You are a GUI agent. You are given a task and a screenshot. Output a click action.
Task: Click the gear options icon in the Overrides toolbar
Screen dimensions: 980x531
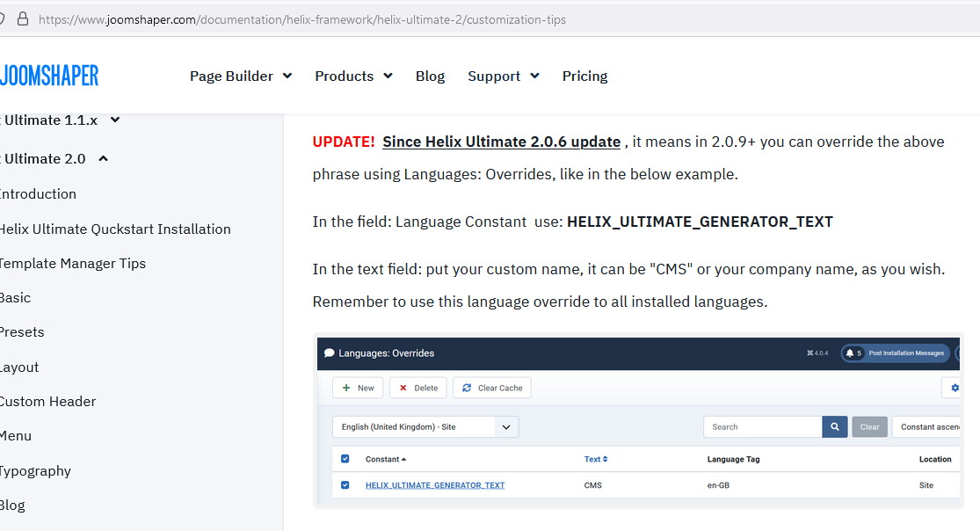tap(955, 388)
